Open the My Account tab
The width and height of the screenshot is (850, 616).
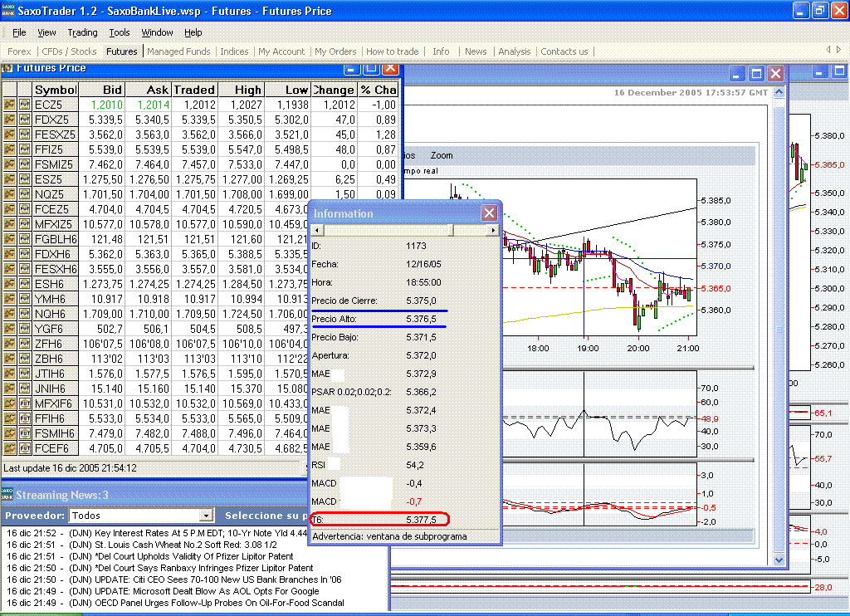(x=281, y=51)
